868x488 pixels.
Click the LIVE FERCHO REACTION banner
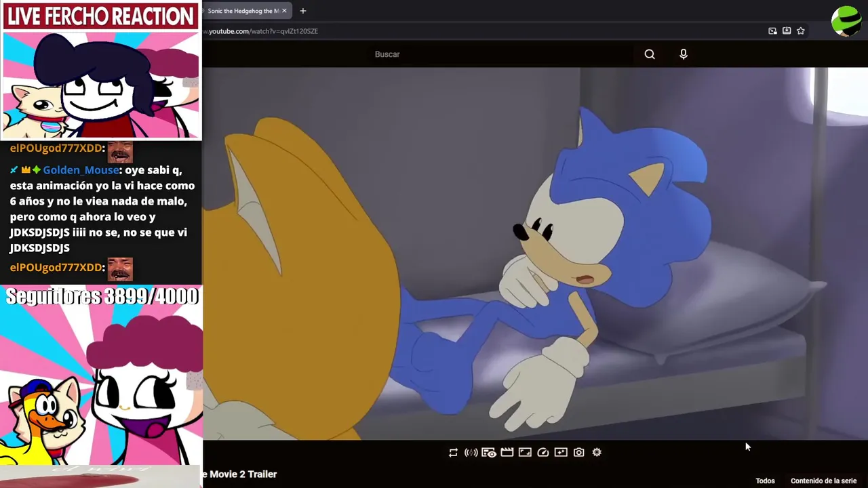[101, 16]
